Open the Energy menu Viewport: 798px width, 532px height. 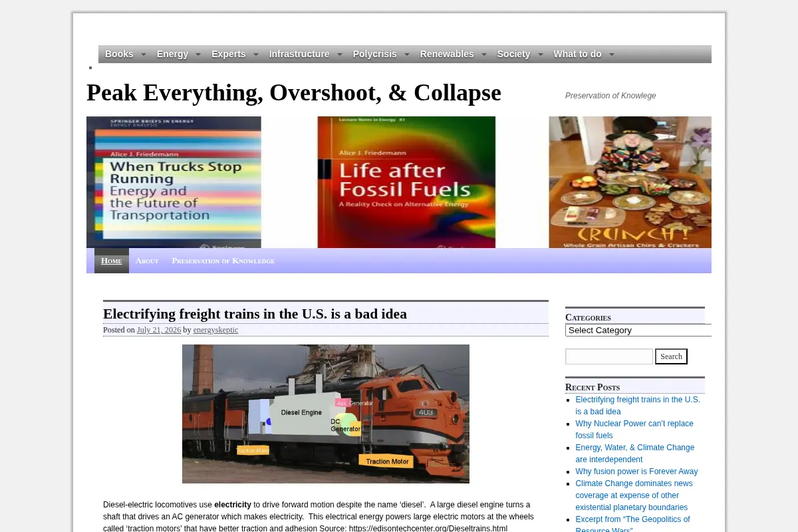coord(172,54)
